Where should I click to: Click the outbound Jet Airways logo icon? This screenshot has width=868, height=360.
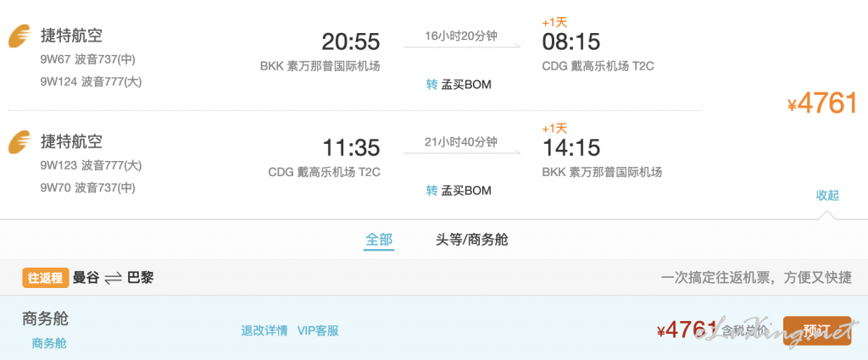[x=19, y=36]
